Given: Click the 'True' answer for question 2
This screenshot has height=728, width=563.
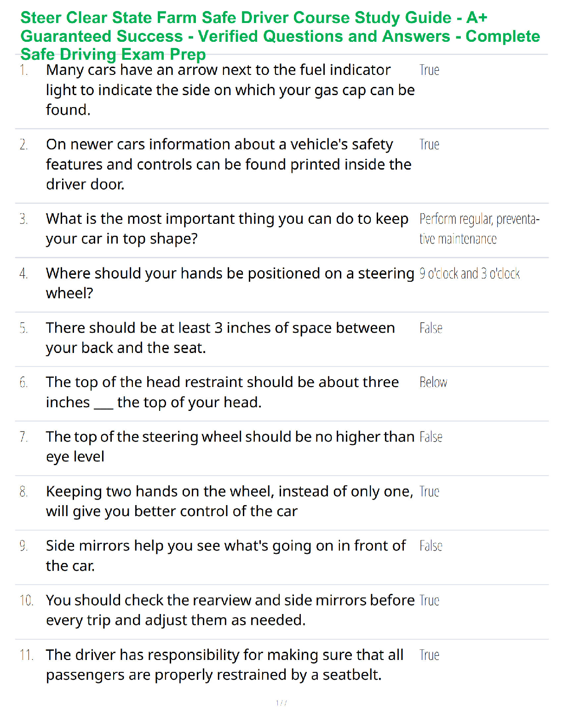Looking at the screenshot, I should 429,145.
